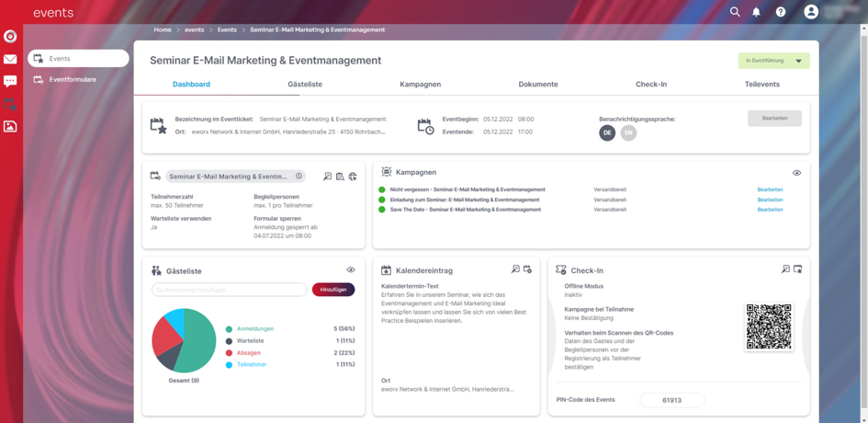
Task: Click the info icon on the form name chip
Action: tap(299, 177)
